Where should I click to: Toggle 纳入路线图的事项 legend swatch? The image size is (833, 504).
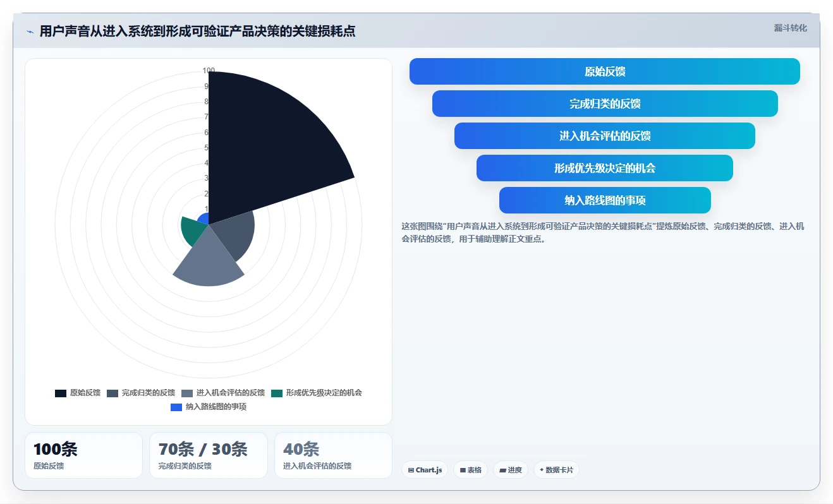[176, 407]
